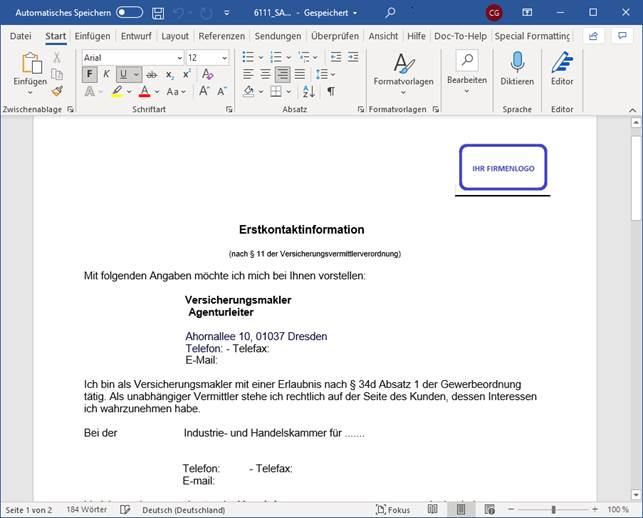Open the Arial font name dropdown
The height and width of the screenshot is (518, 643).
tap(177, 58)
